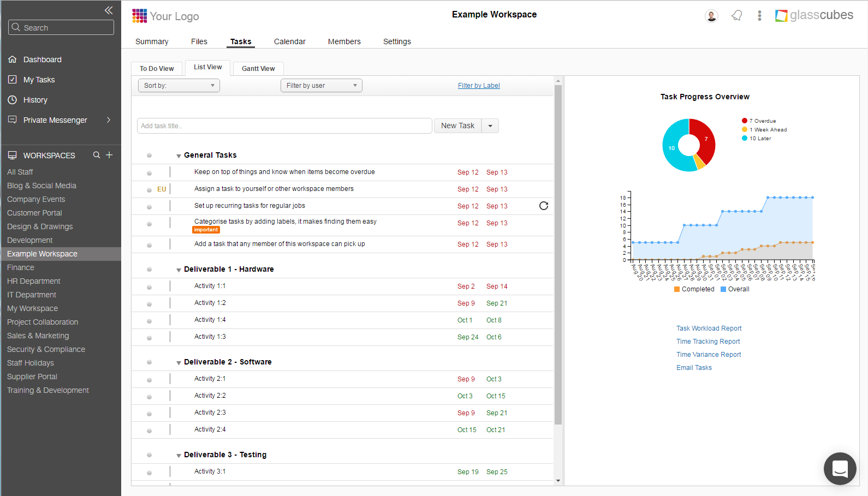Viewport: 868px width, 496px height.
Task: Click the WORKSPACES monitor icon
Action: point(12,155)
